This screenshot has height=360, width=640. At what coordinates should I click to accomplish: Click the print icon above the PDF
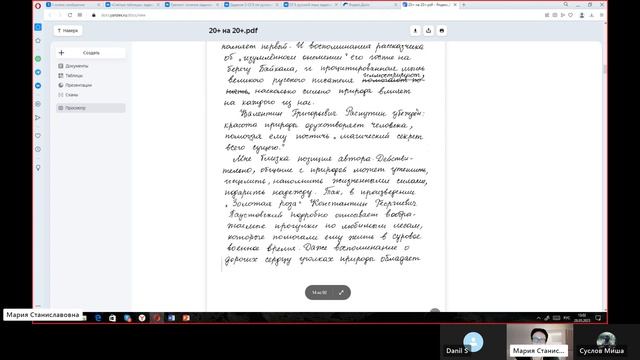pyautogui.click(x=442, y=31)
